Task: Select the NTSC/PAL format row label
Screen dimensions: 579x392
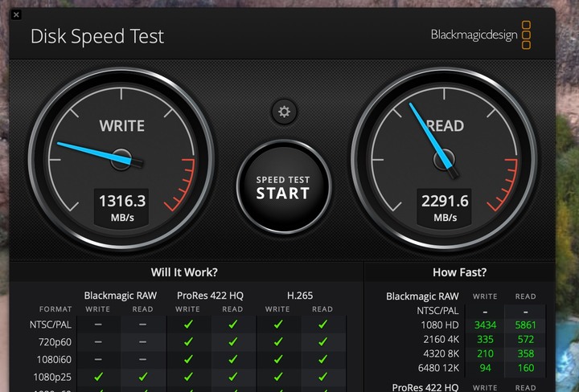Action: point(51,325)
